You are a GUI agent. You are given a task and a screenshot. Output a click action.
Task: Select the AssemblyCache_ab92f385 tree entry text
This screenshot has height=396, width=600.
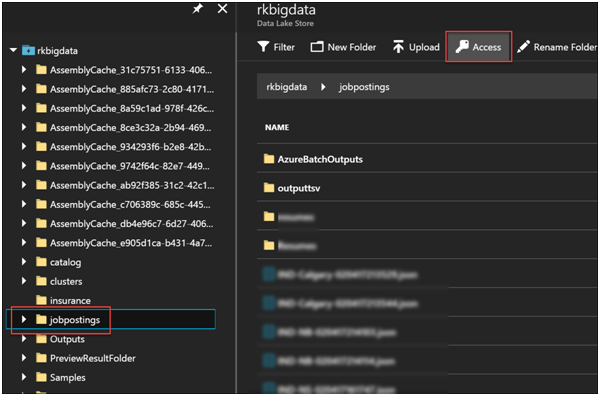tap(132, 185)
